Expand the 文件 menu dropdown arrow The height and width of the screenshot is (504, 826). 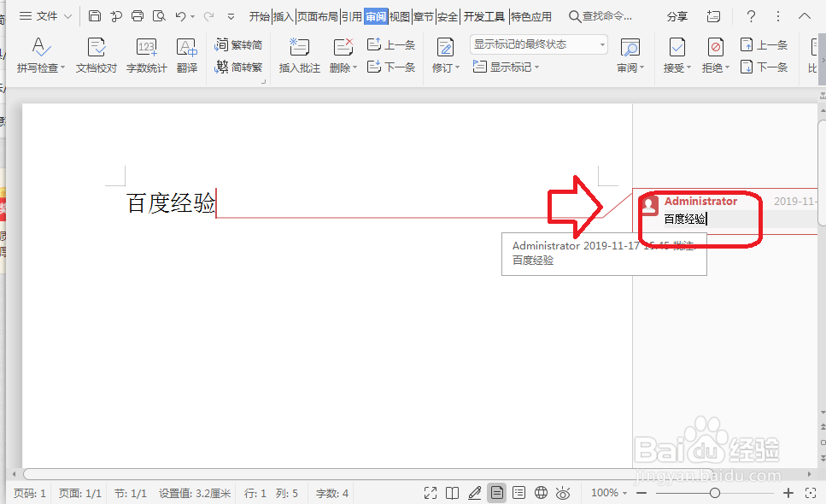pyautogui.click(x=68, y=17)
